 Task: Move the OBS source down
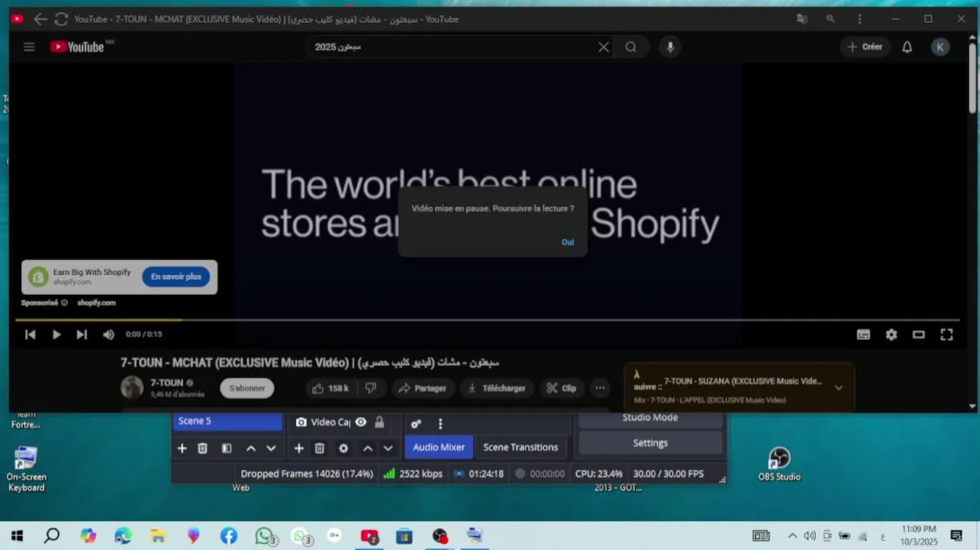point(388,448)
